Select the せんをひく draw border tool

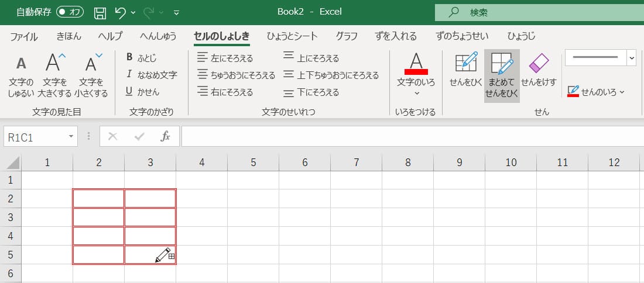click(x=466, y=70)
